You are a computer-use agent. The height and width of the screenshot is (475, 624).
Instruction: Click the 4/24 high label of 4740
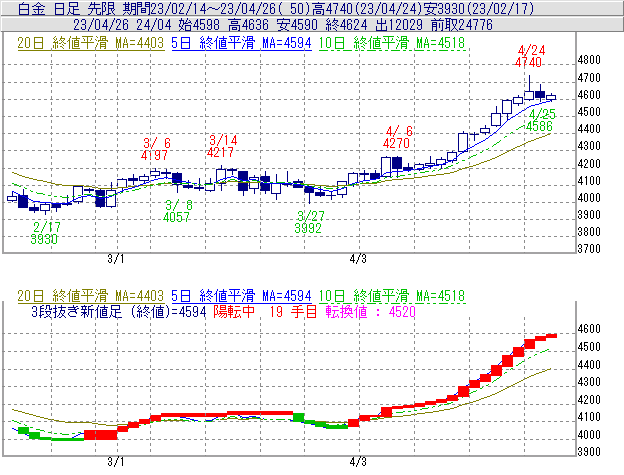point(531,56)
